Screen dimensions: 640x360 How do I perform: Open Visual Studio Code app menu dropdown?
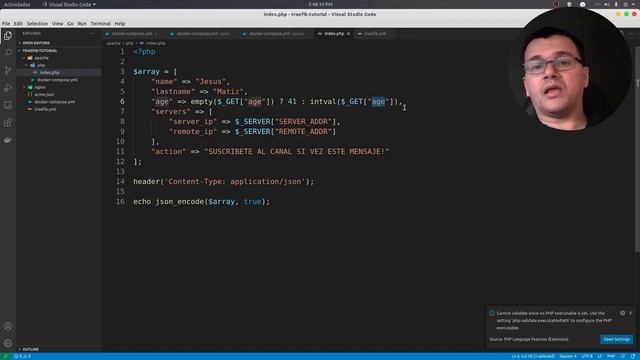point(69,4)
